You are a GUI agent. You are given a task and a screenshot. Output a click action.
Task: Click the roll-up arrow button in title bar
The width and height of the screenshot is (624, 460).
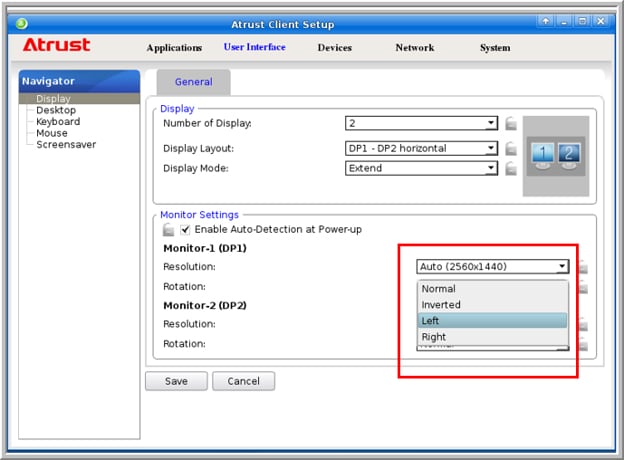546,21
